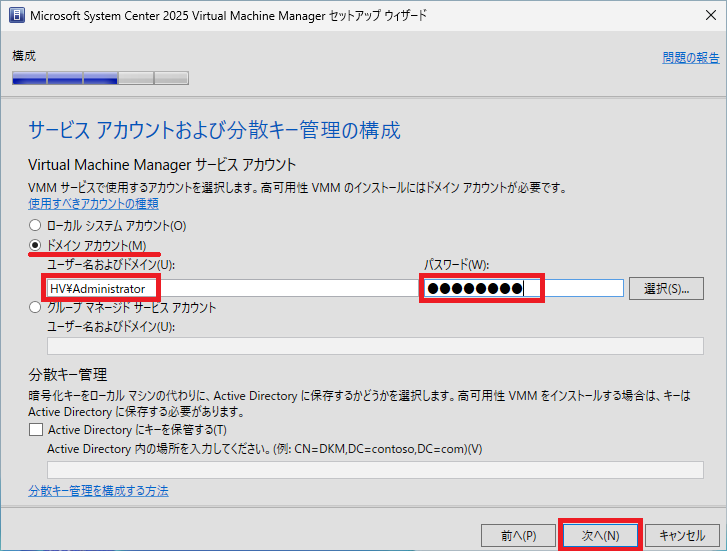Close the setup wizard window
This screenshot has height=551, width=727.
(x=710, y=15)
